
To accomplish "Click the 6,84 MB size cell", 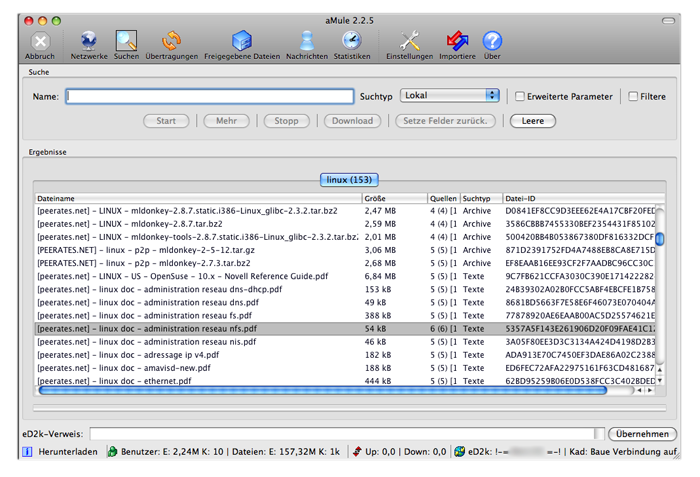I will (x=380, y=276).
